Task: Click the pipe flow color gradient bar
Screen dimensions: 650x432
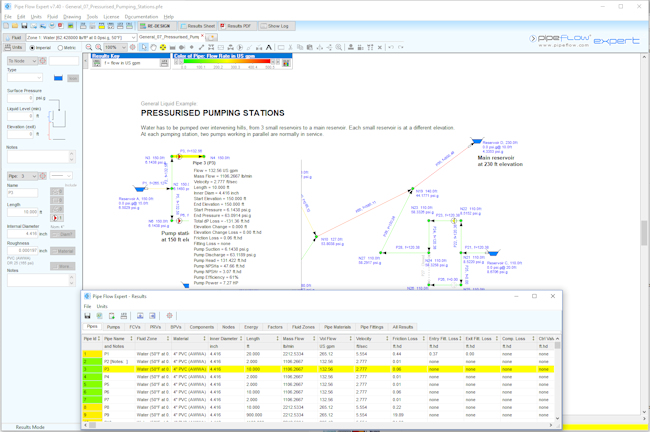Action: pyautogui.click(x=227, y=61)
